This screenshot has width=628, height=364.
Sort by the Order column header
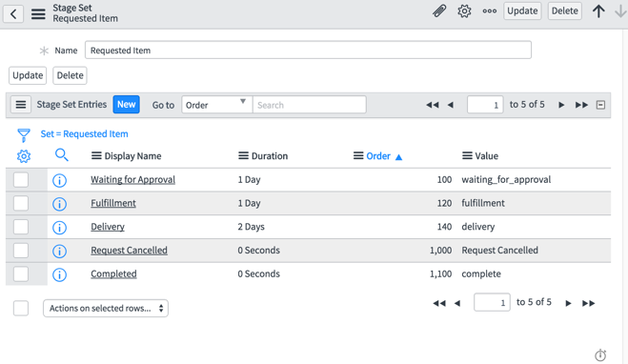coord(378,156)
